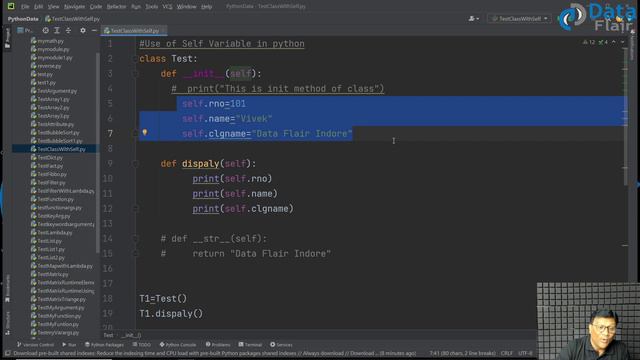Open the Python Packages tool window
This screenshot has width=640, height=360.
(x=104, y=344)
